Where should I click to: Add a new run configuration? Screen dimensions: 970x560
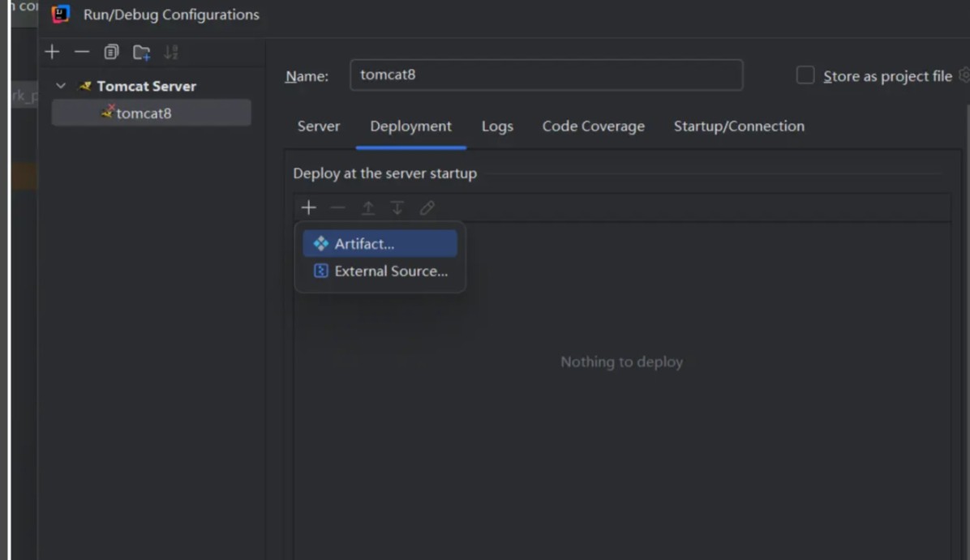[x=52, y=52]
